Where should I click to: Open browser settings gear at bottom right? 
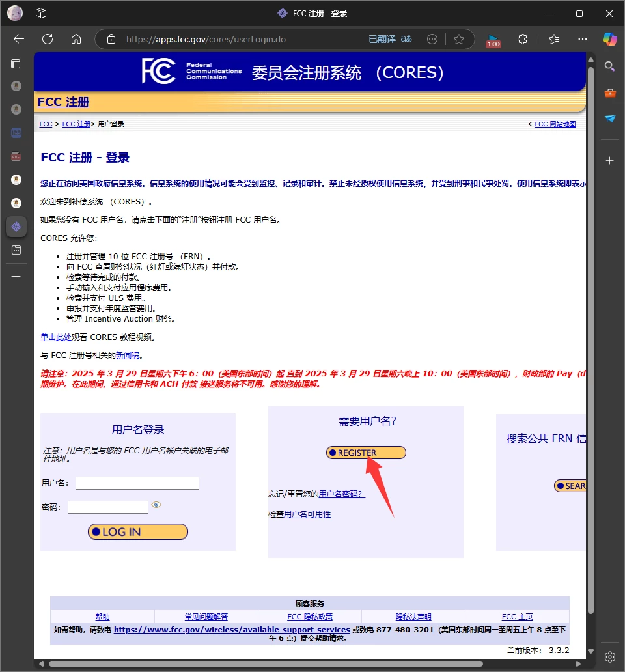click(609, 657)
